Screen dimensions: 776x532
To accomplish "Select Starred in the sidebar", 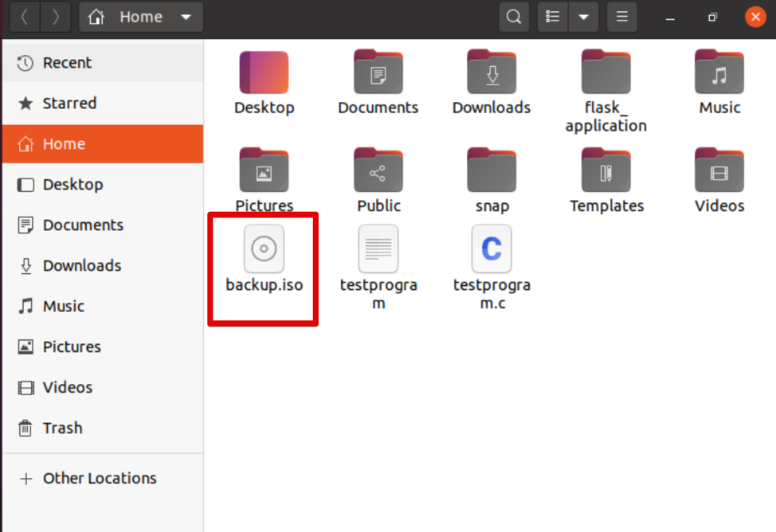I will pos(103,104).
